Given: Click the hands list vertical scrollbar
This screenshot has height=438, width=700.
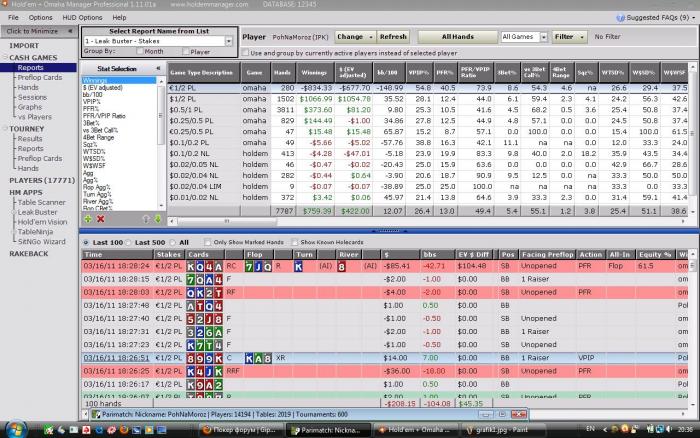Looking at the screenshot, I should [692, 265].
